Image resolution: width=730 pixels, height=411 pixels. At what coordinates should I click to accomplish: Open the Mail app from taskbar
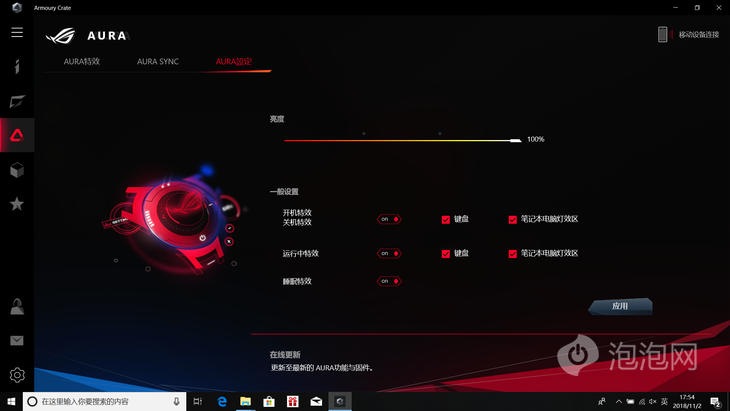(x=316, y=401)
